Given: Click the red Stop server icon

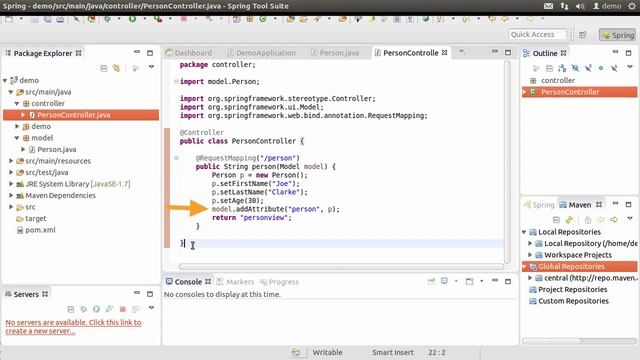Looking at the screenshot, I should (122, 309).
